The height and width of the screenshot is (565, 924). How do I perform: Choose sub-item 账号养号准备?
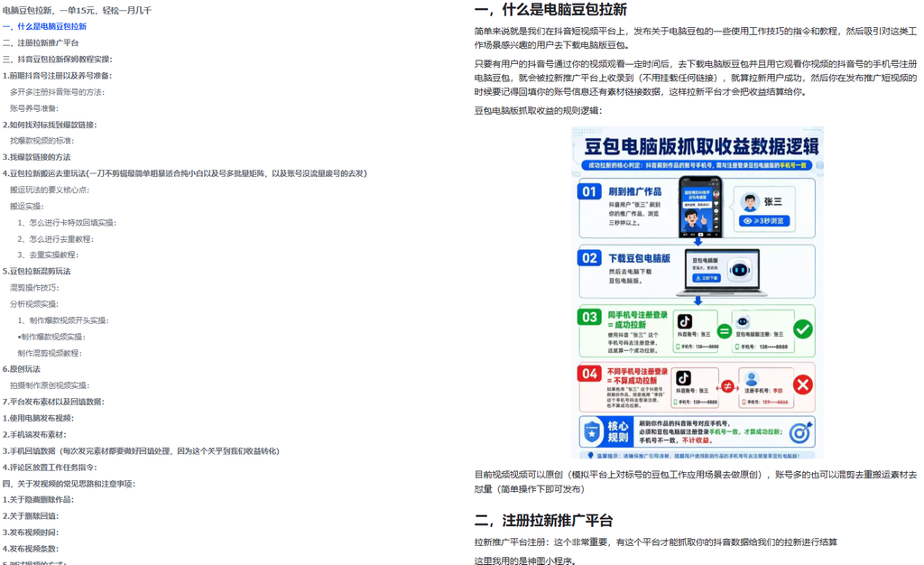34,108
